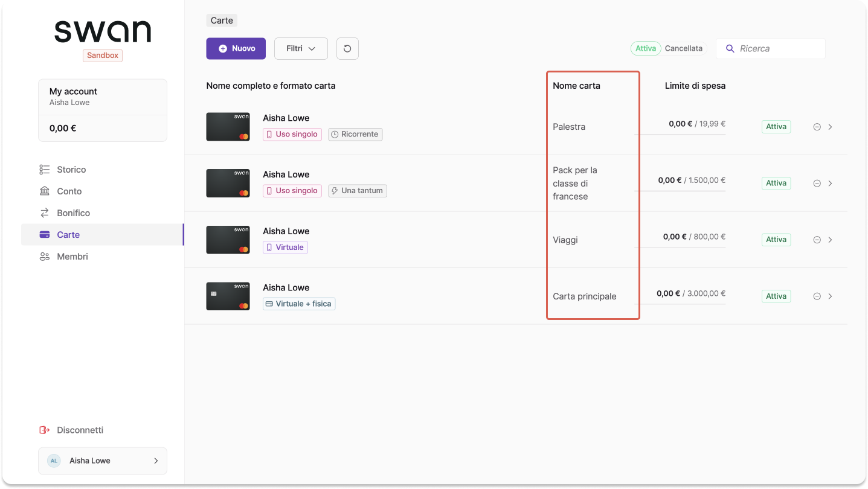
Task: Open the Storico section
Action: coord(102,170)
